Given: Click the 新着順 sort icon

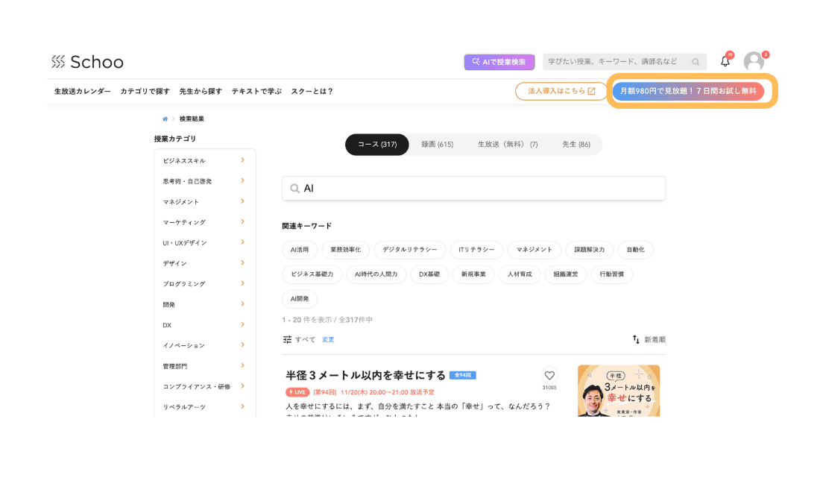Looking at the screenshot, I should [x=636, y=339].
